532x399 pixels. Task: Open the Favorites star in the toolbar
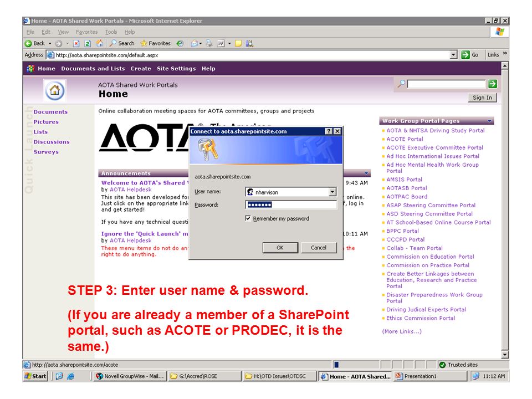(155, 43)
